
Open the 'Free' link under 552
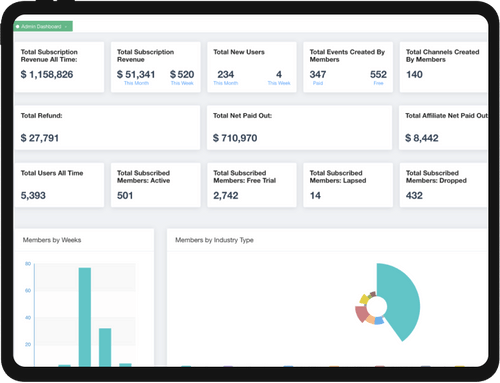coord(378,83)
